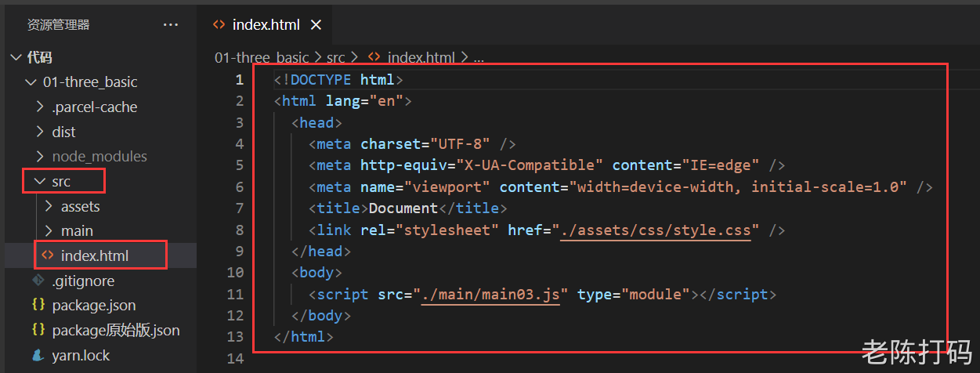Image resolution: width=980 pixels, height=373 pixels.
Task: Click the HTML icon in the breadcrumb path
Action: (374, 57)
